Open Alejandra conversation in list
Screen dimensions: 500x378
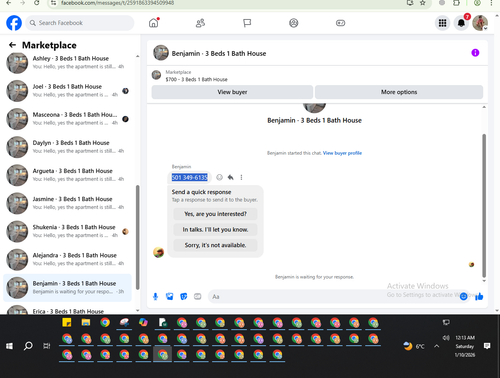[68, 259]
